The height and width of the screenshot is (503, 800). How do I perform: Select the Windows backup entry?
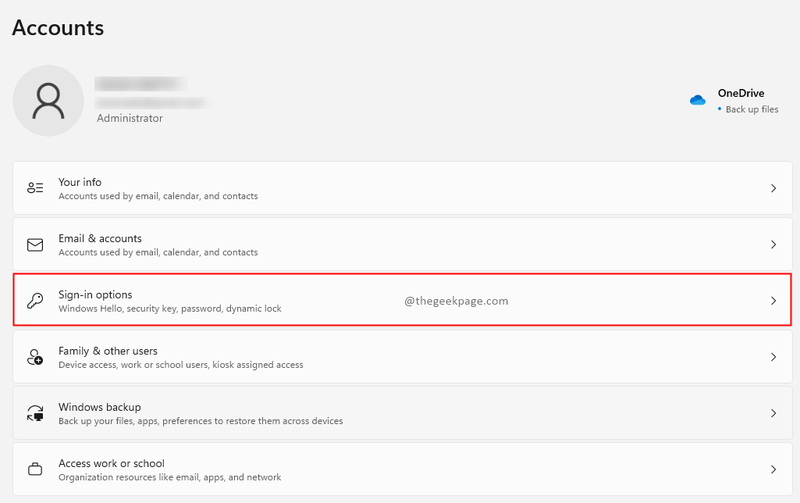tap(403, 413)
